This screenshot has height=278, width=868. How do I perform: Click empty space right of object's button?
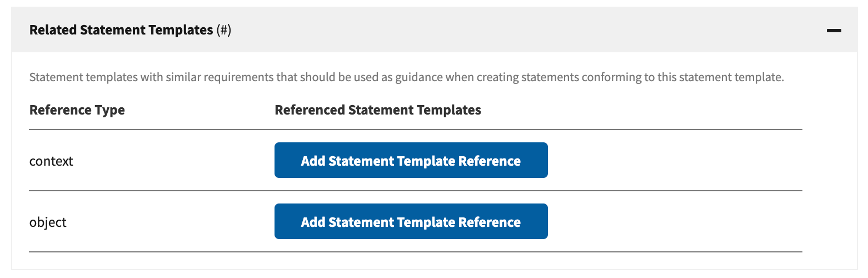pyautogui.click(x=667, y=222)
